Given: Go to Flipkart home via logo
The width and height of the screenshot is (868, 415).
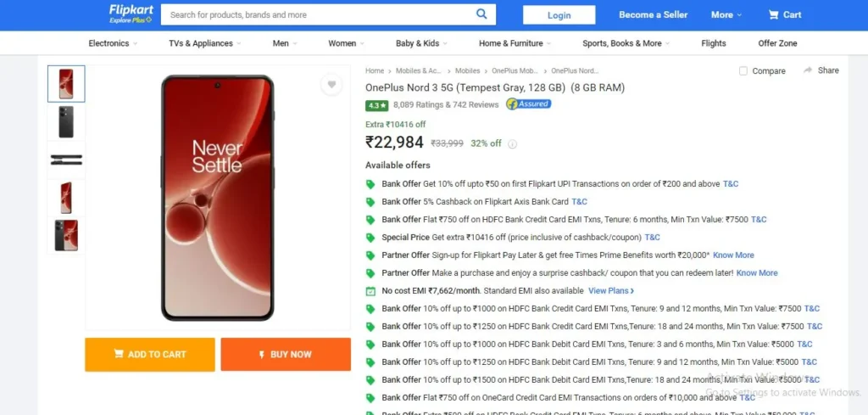Looking at the screenshot, I should (131, 14).
